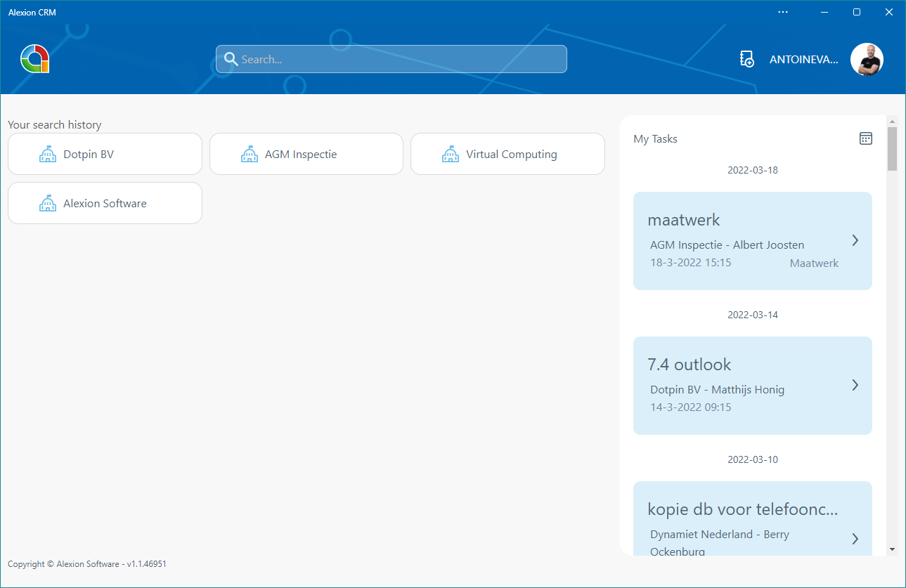Click the ANTOINEVA... username label
906x588 pixels.
click(x=803, y=60)
